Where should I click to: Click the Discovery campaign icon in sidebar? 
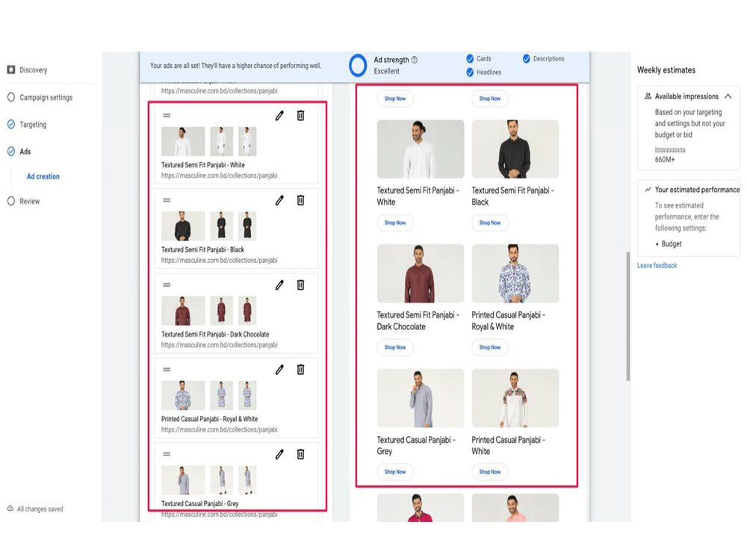click(x=11, y=69)
